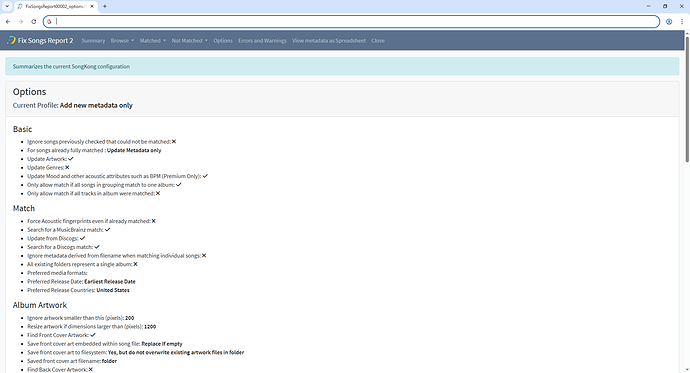The width and height of the screenshot is (690, 373).
Task: Click View metadata as Spreadsheet link
Action: (x=329, y=40)
